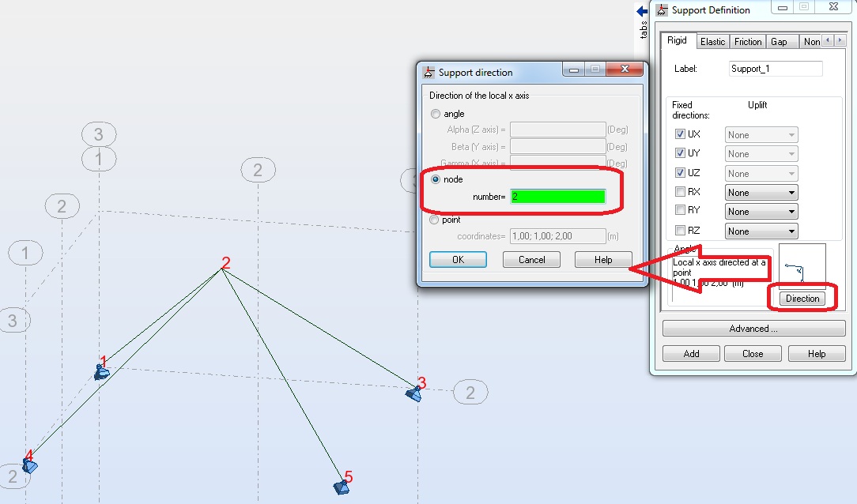This screenshot has height=504, width=857.
Task: Minimize the Support direction dialog
Action: pos(573,70)
